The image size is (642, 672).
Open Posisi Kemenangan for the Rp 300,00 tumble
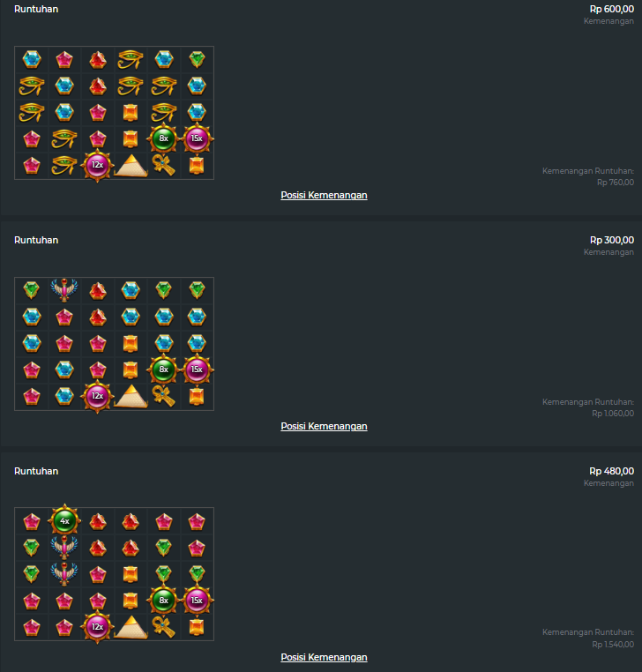(x=324, y=426)
